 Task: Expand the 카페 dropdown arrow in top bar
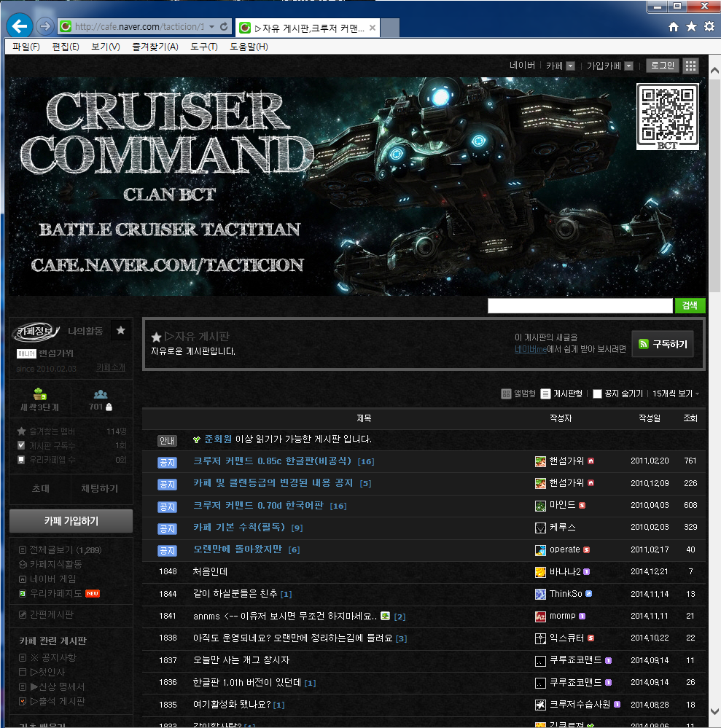pos(571,66)
